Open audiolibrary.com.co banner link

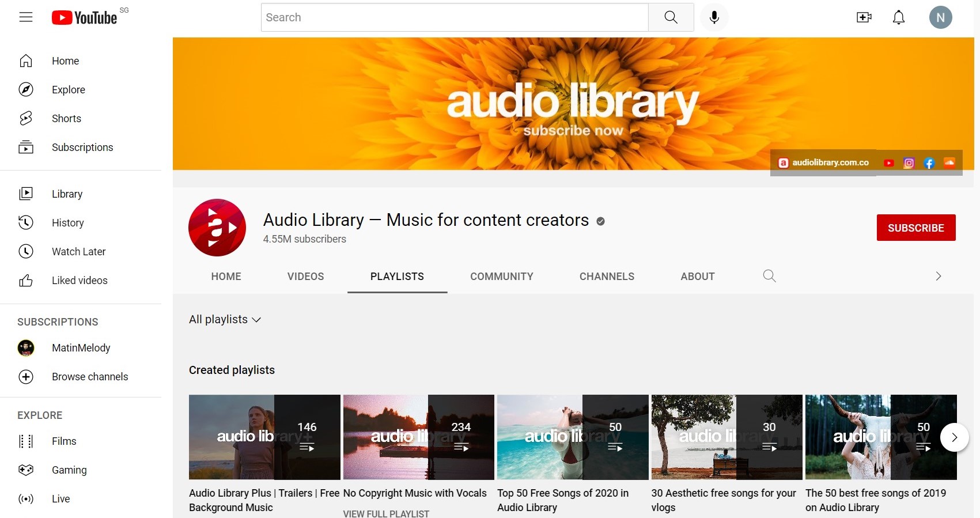pos(823,162)
